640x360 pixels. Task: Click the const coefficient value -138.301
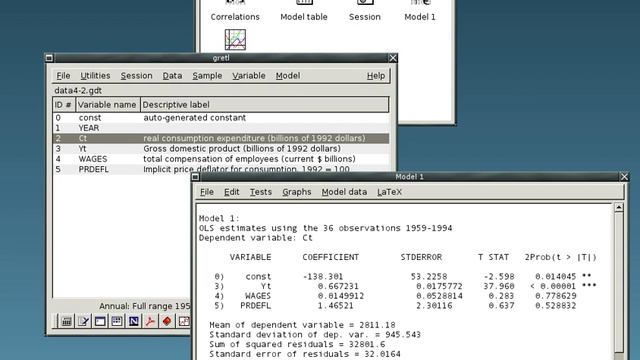click(x=322, y=276)
